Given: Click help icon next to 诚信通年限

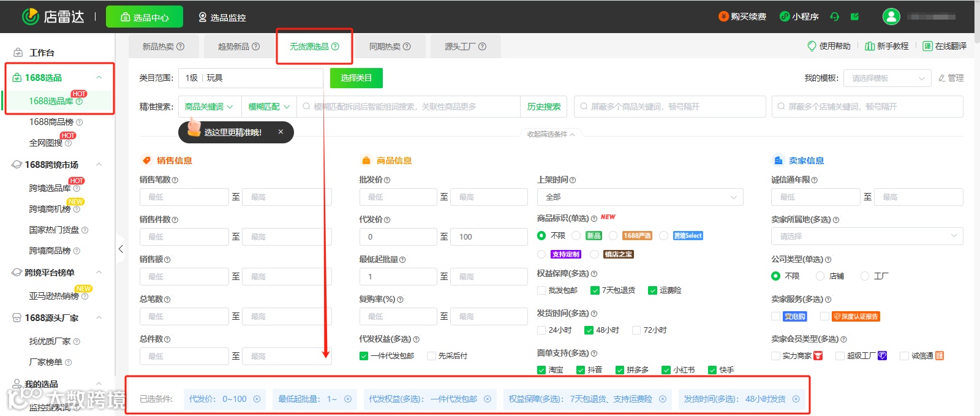Looking at the screenshot, I should click(x=815, y=180).
